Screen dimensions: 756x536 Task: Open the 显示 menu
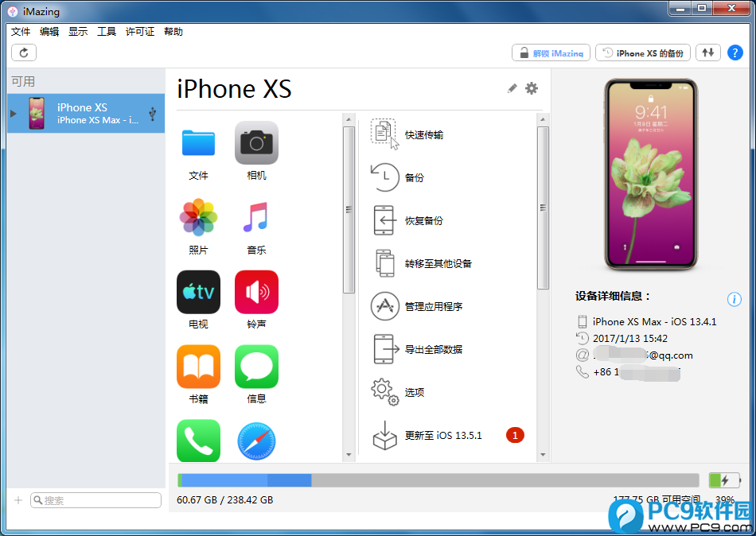click(x=78, y=32)
